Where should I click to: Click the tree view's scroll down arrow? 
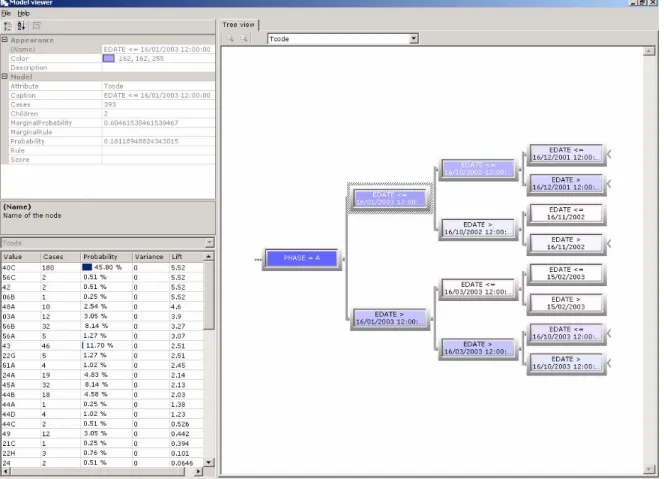pos(649,469)
